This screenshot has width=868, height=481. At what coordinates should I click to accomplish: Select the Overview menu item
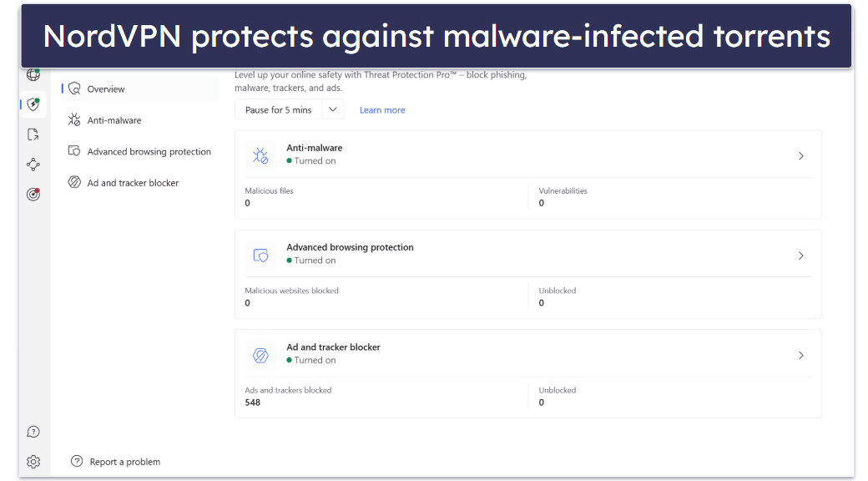(105, 89)
